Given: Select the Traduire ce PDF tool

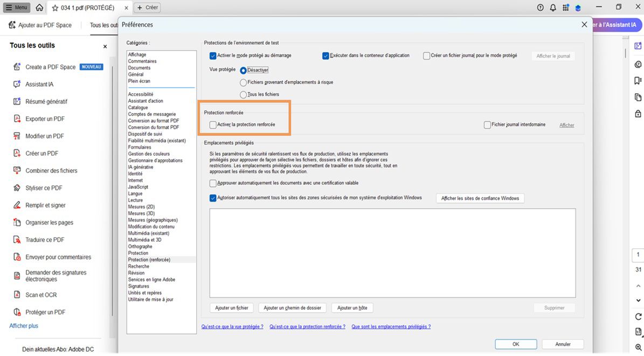Looking at the screenshot, I should coord(39,239).
